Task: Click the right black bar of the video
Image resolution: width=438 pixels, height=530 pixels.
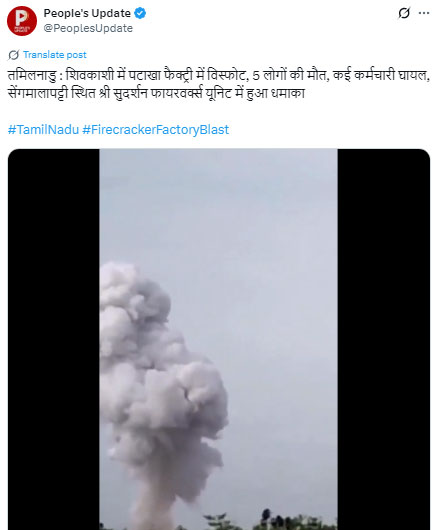Action: pyautogui.click(x=384, y=339)
